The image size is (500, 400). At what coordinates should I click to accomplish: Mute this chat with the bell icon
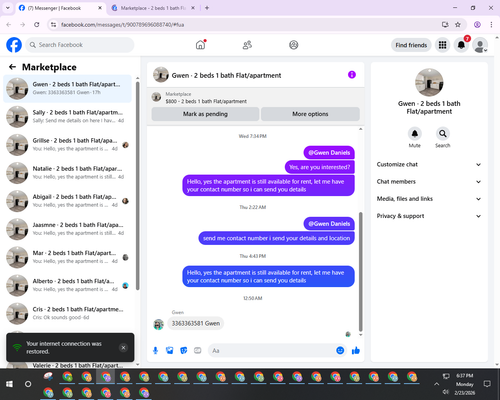point(415,134)
